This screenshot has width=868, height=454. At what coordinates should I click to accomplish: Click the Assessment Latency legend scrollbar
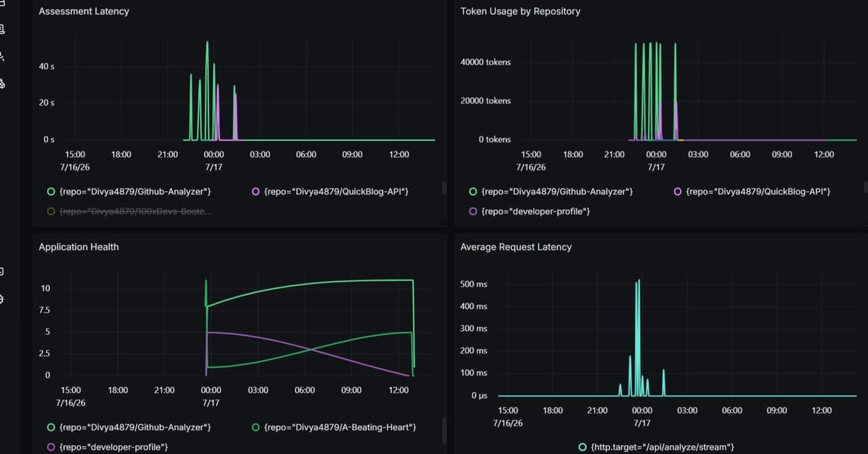444,188
